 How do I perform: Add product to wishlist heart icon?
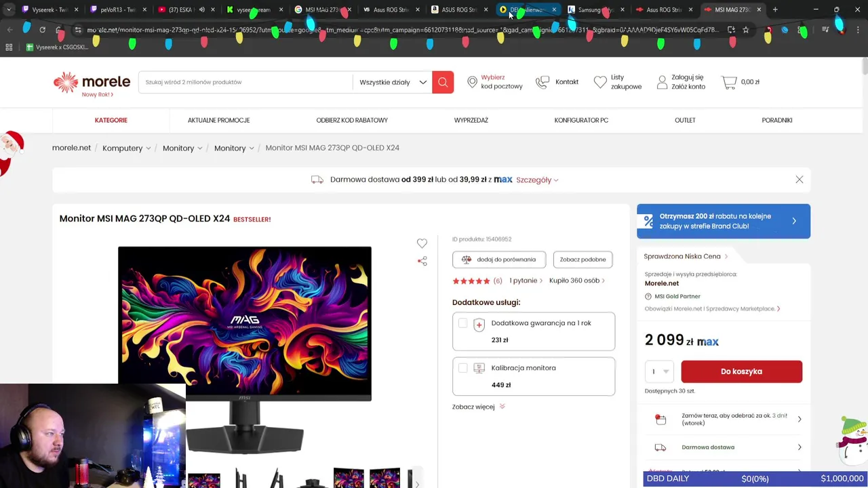tap(422, 243)
